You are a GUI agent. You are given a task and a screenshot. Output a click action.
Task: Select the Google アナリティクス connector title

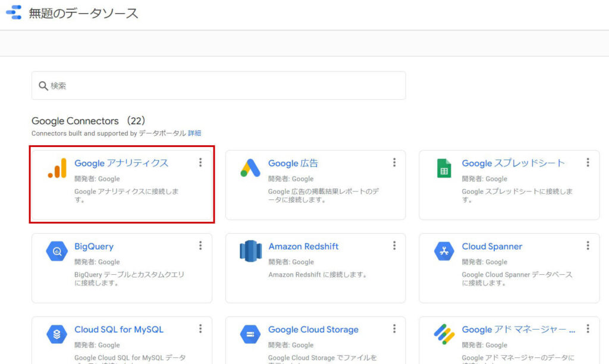pyautogui.click(x=121, y=163)
